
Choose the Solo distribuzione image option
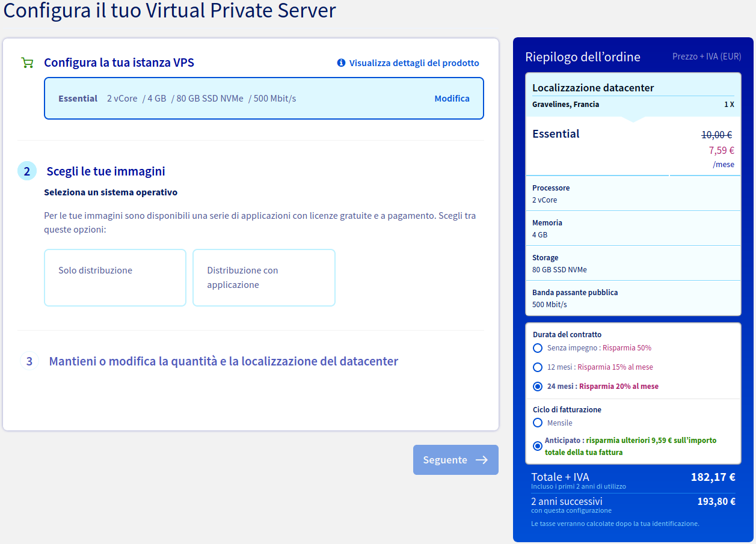click(115, 278)
